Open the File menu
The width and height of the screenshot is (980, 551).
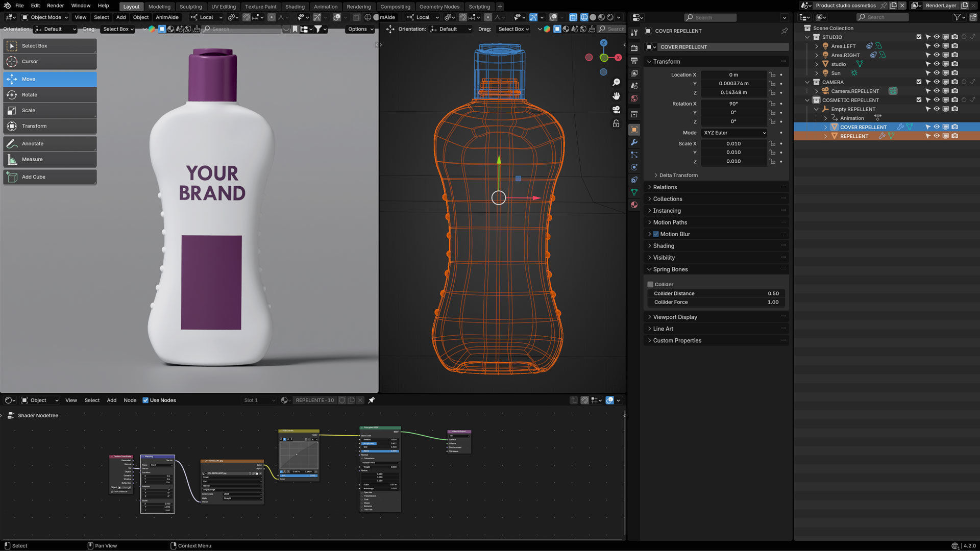click(19, 6)
